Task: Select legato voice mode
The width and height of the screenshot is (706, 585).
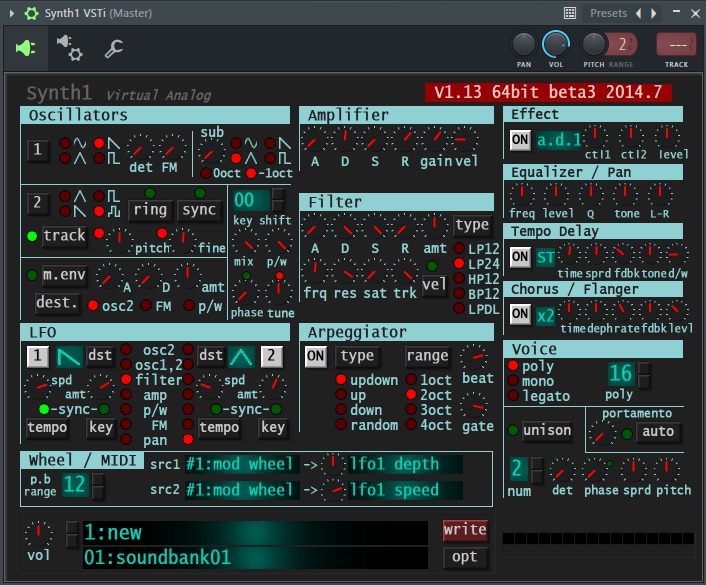Action: pyautogui.click(x=513, y=395)
